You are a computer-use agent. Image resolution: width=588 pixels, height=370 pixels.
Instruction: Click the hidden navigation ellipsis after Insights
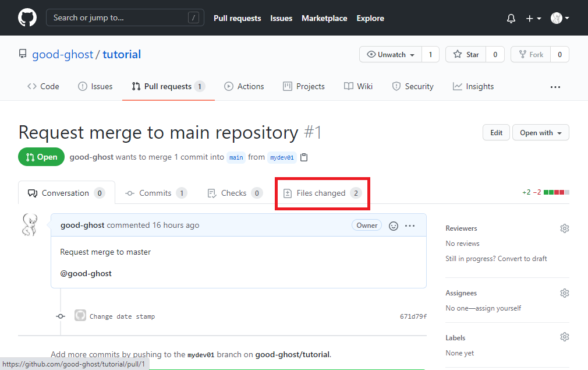pyautogui.click(x=555, y=86)
